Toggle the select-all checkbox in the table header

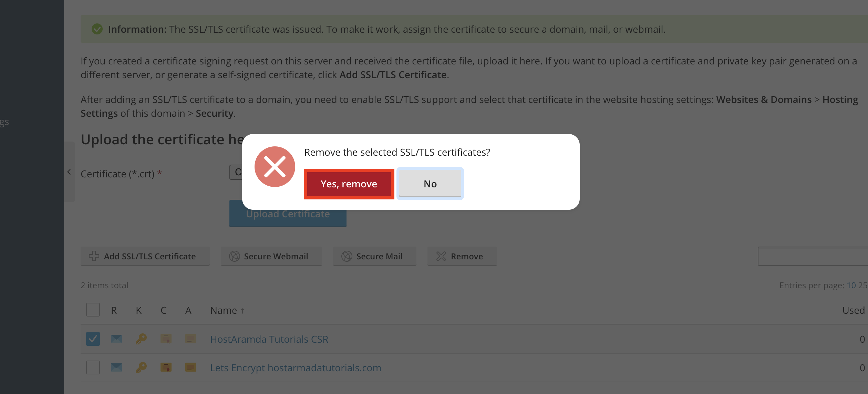pyautogui.click(x=93, y=310)
